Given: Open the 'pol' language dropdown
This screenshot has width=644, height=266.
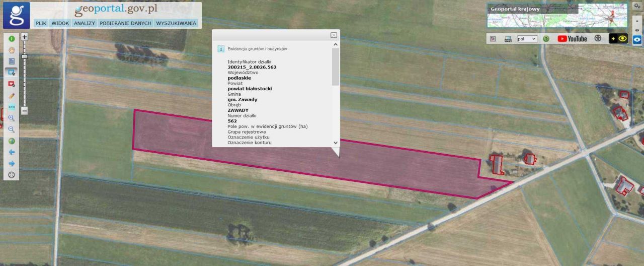Looking at the screenshot, I should (527, 39).
